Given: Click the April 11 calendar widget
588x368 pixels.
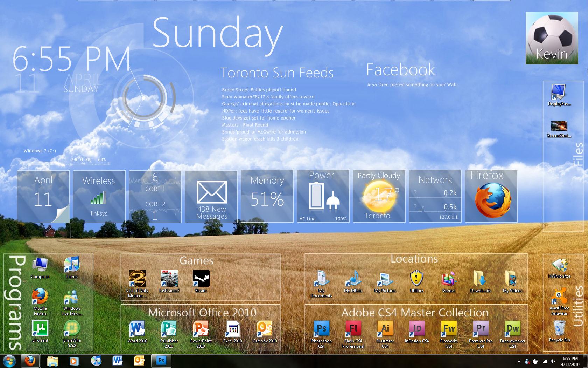Looking at the screenshot, I should [x=43, y=196].
